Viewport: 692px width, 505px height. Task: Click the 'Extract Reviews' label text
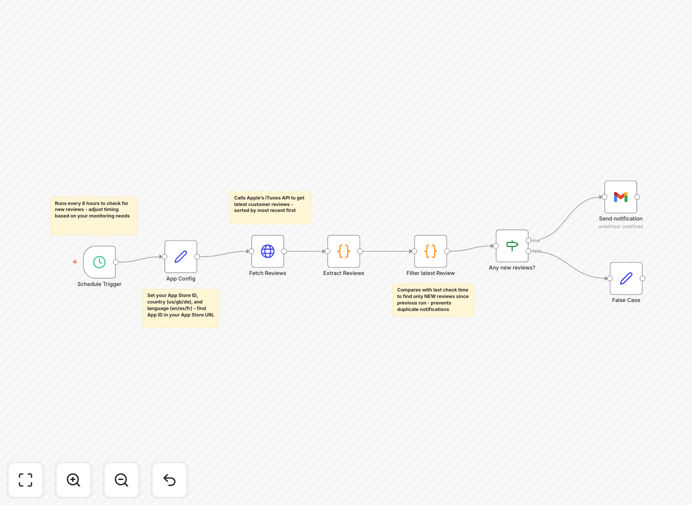coord(343,273)
